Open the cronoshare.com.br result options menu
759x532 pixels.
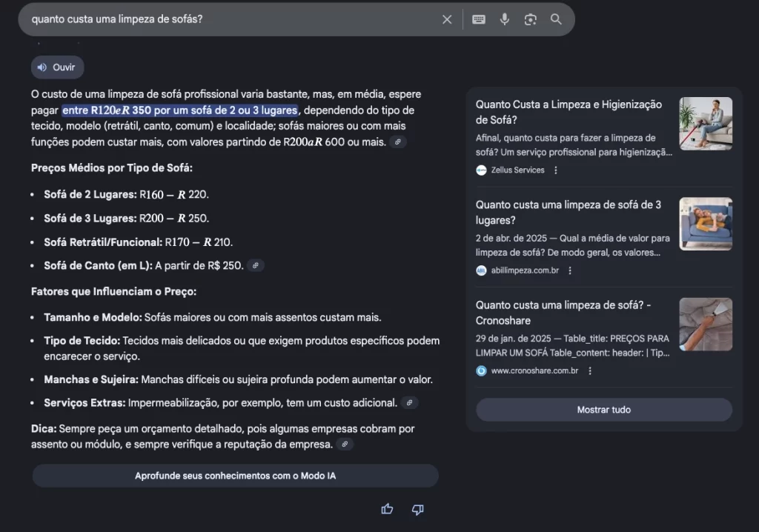coord(590,370)
